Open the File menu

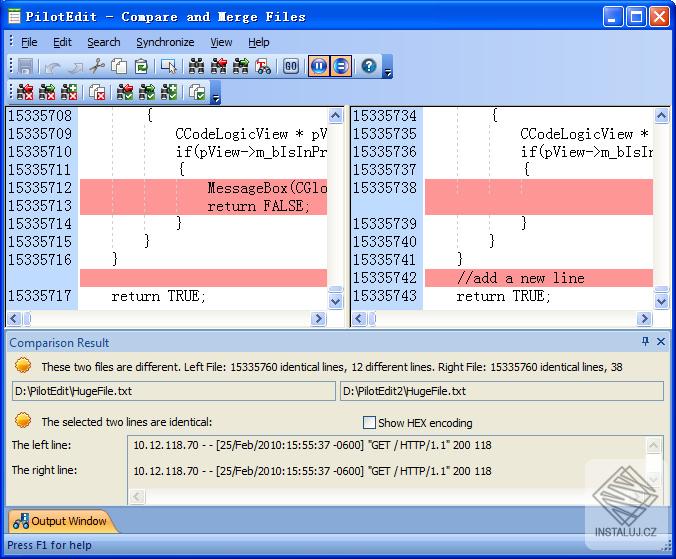tap(29, 42)
